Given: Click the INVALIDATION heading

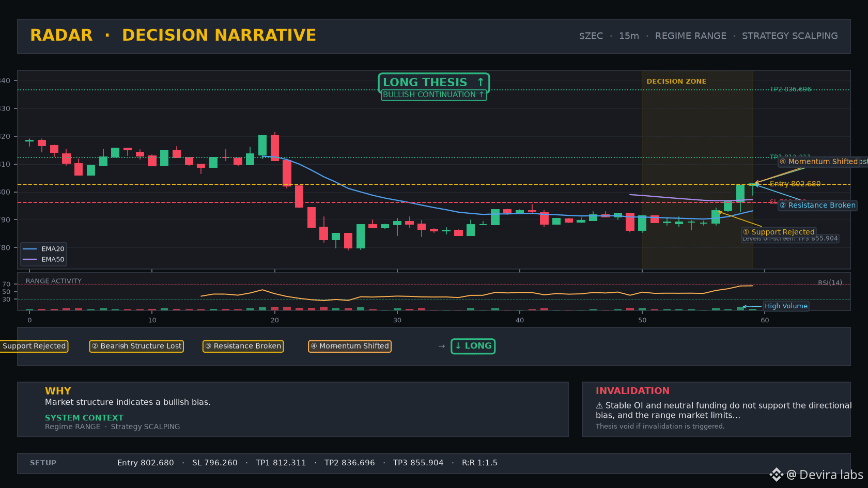Looking at the screenshot, I should click(632, 391).
